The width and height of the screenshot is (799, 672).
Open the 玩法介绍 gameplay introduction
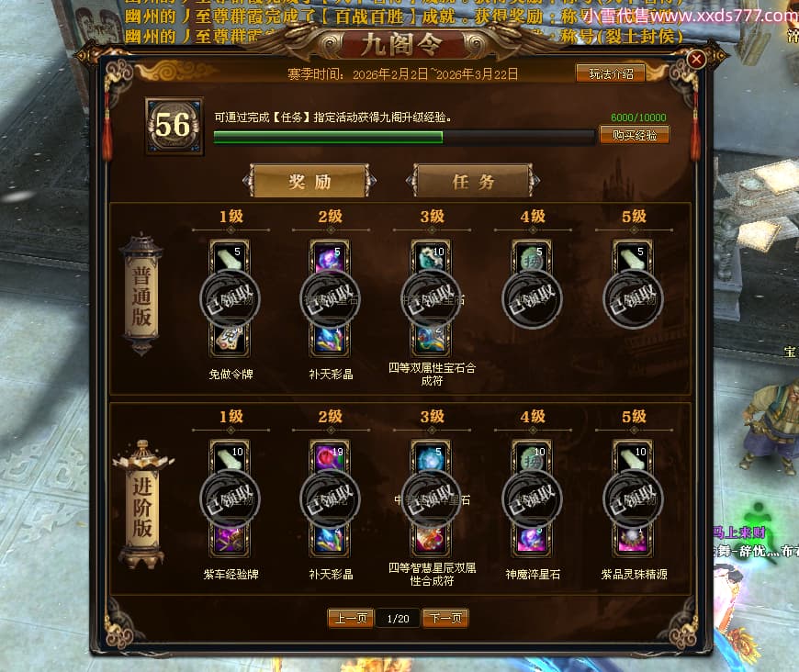pyautogui.click(x=611, y=73)
